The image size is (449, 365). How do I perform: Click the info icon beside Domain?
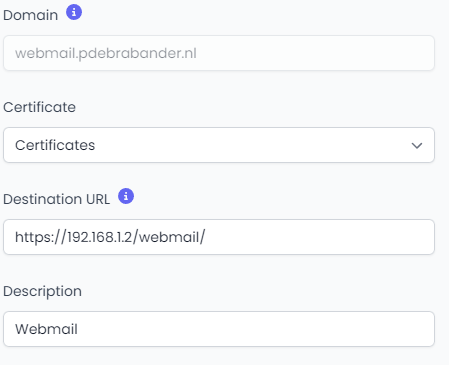point(74,12)
